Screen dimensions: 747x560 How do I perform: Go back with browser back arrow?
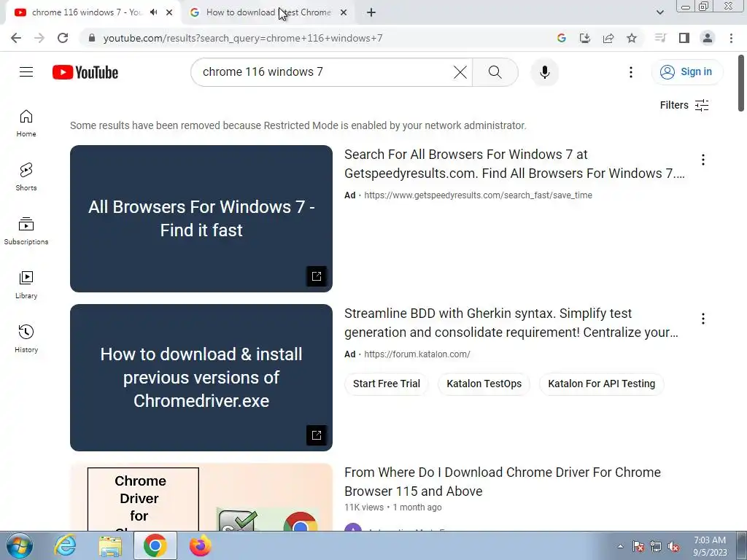click(16, 38)
